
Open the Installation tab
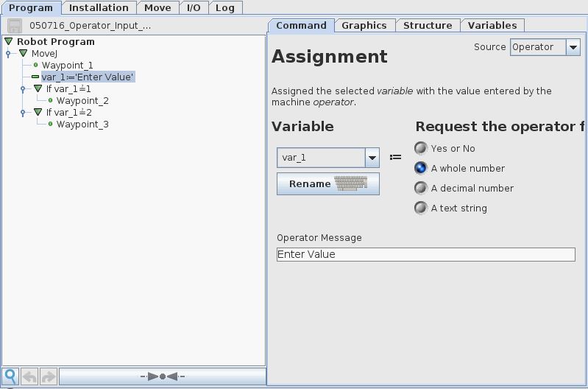[x=99, y=8]
